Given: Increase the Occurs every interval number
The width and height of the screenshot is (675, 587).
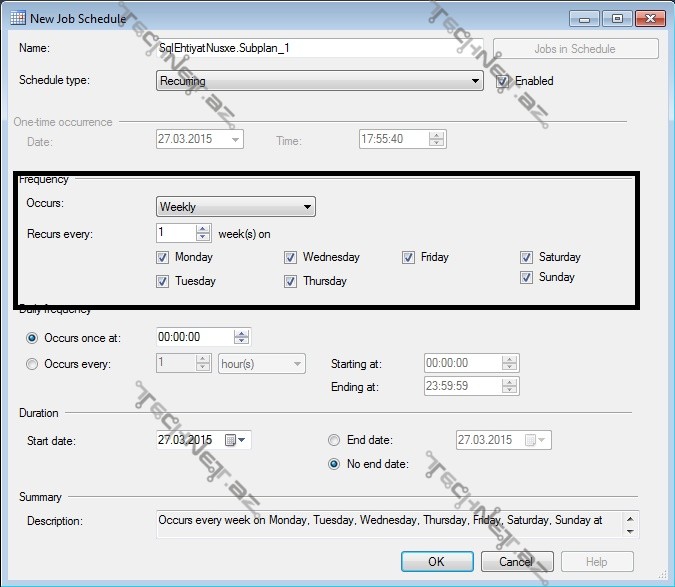Looking at the screenshot, I should point(202,359).
